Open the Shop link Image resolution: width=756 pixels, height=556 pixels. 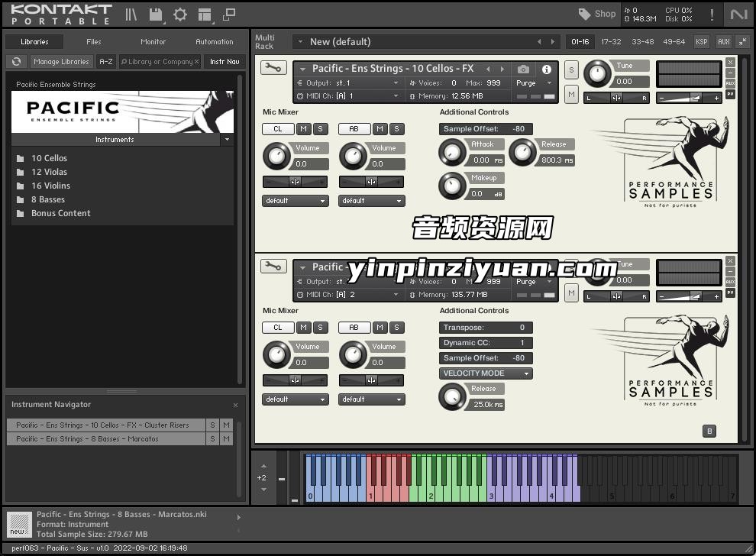pyautogui.click(x=597, y=14)
